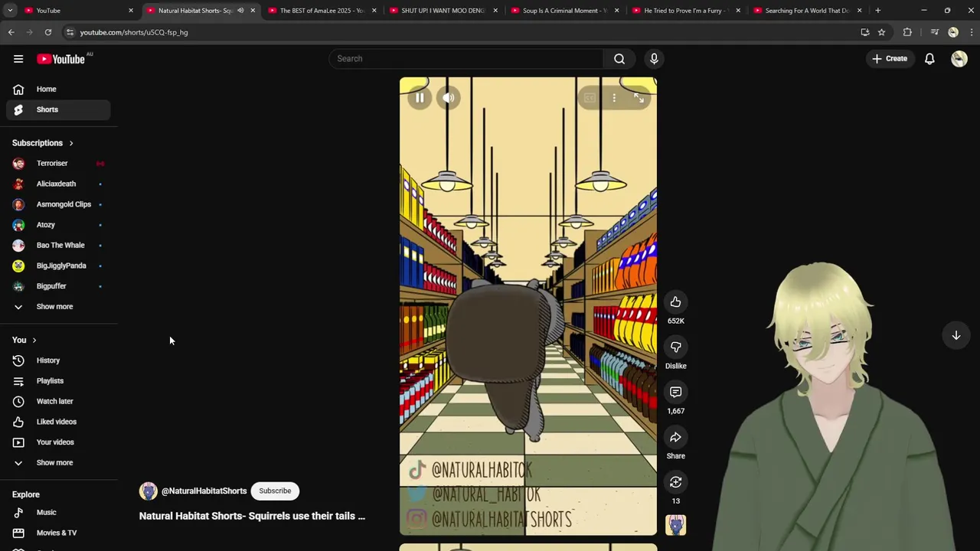Screen dimensions: 980x551
Task: Open Watch later list
Action: [58, 402]
